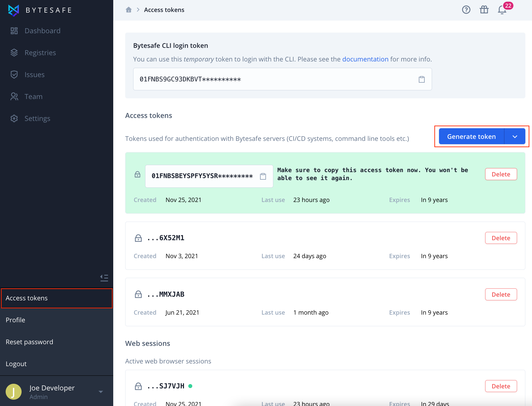Viewport: 532px width, 406px height.
Task: Click lock icon beside ...6X52M1
Action: coord(138,238)
